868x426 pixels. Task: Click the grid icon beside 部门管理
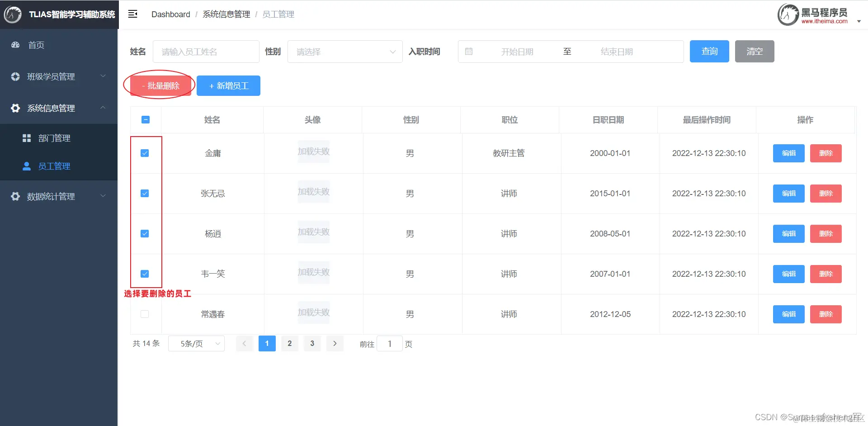tap(27, 138)
